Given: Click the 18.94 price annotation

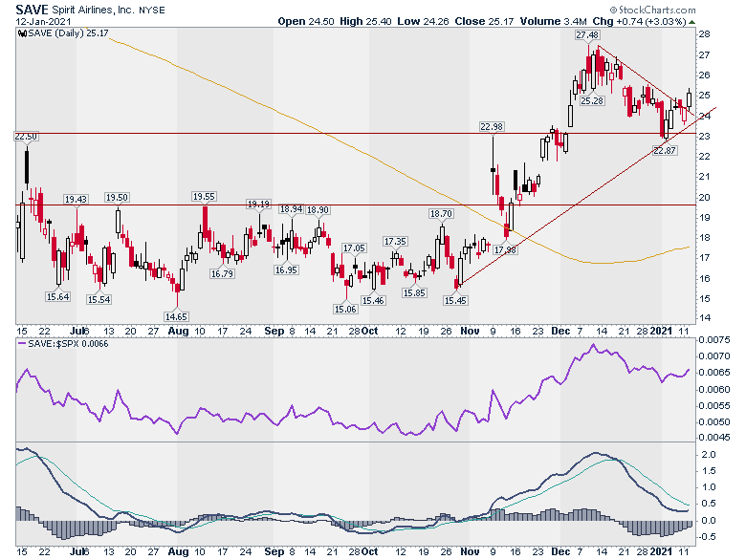Looking at the screenshot, I should click(x=291, y=209).
